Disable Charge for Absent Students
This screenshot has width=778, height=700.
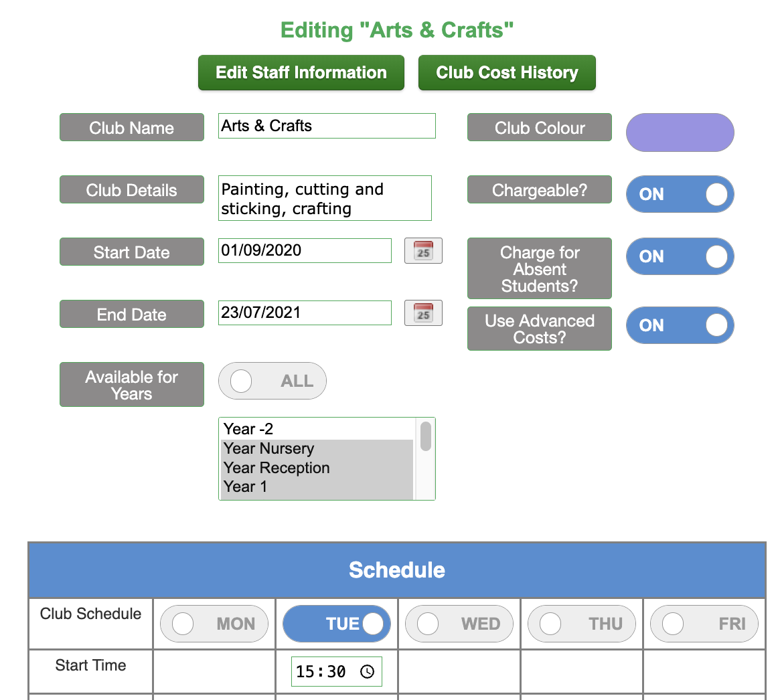point(680,256)
